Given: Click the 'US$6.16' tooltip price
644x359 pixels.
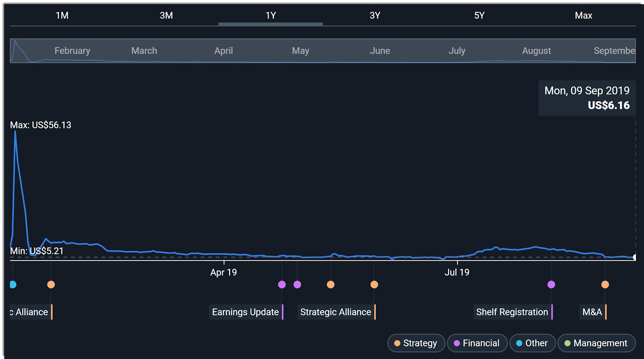Looking at the screenshot, I should 609,106.
